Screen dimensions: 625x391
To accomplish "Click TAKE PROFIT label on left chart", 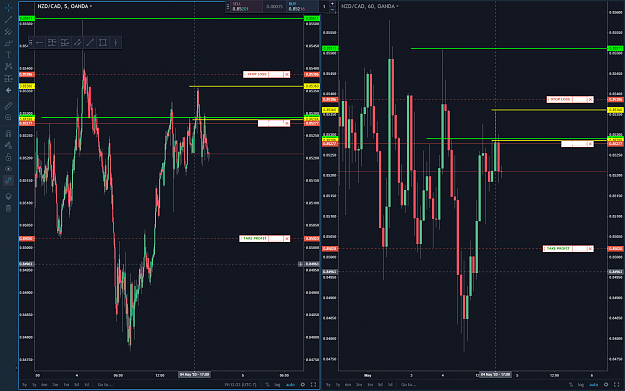I will 254,238.
